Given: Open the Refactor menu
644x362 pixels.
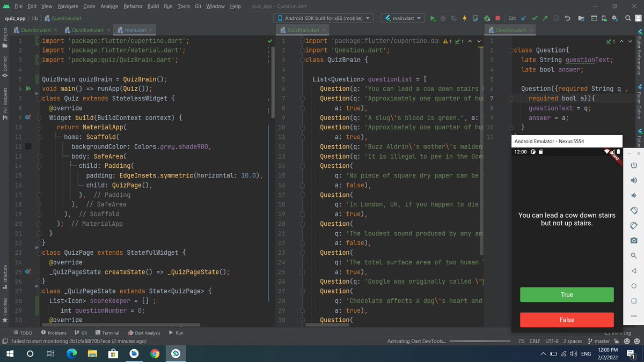Looking at the screenshot, I should [134, 6].
